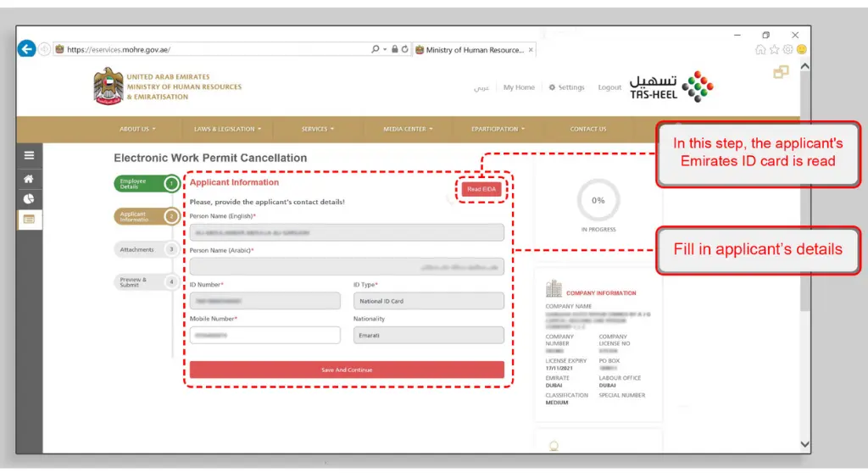Click the vertical scrollbar thumb

pos(805,192)
